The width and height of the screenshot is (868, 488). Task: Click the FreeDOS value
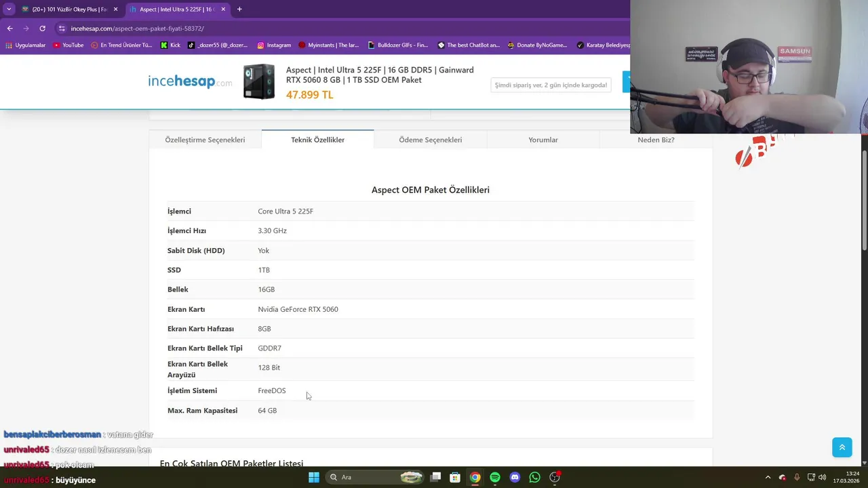(271, 390)
